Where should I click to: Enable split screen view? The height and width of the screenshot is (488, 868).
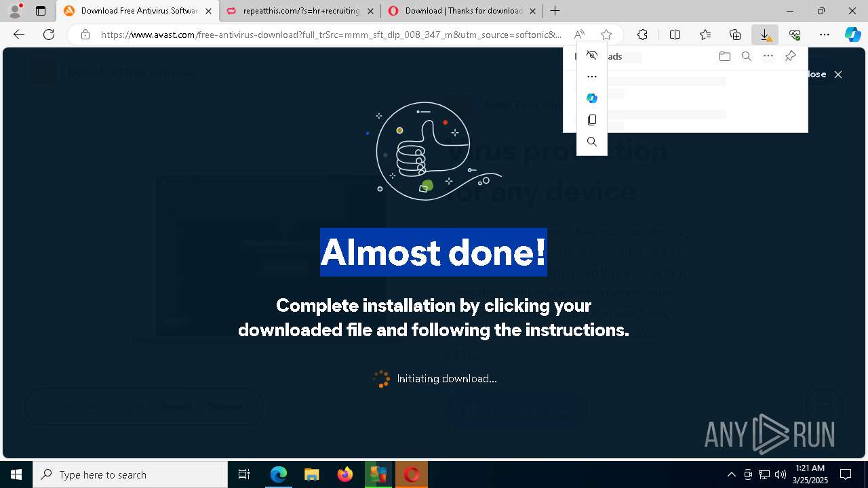pos(675,35)
